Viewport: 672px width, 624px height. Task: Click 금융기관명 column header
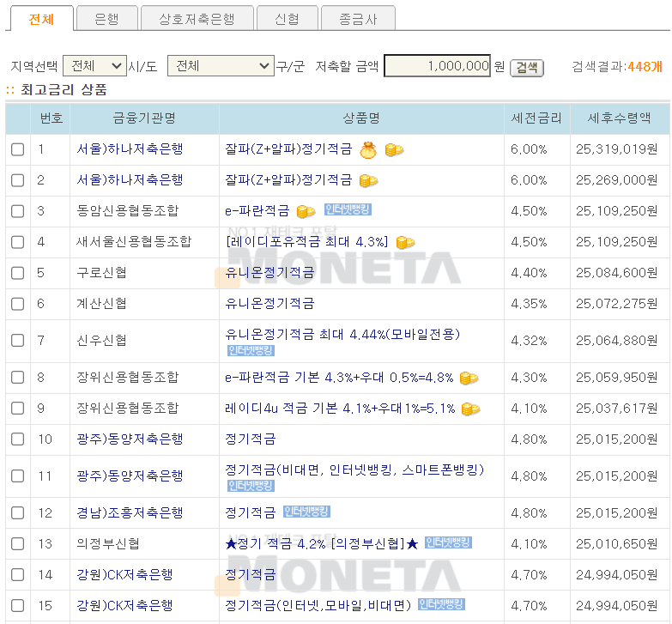click(x=144, y=118)
